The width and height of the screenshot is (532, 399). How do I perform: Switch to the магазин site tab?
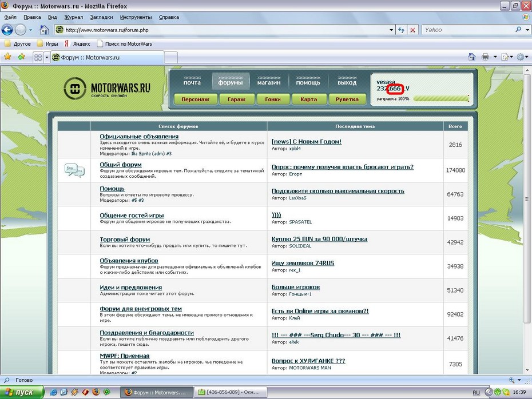click(x=268, y=82)
